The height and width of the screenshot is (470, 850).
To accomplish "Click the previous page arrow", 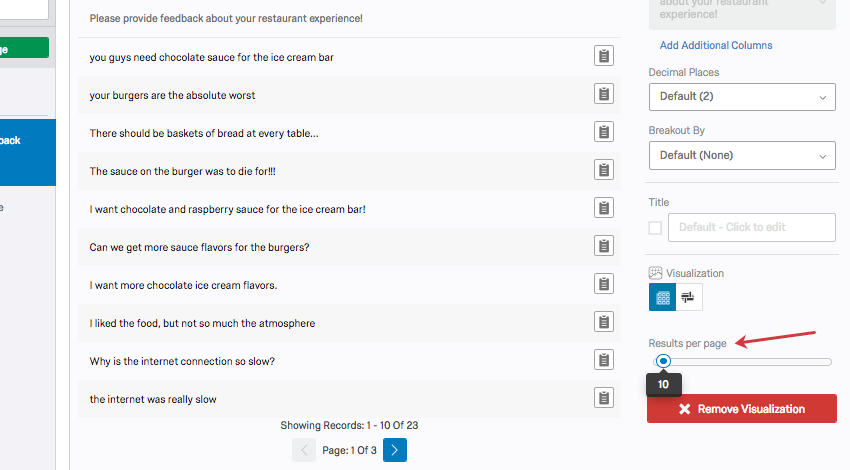I will click(304, 450).
